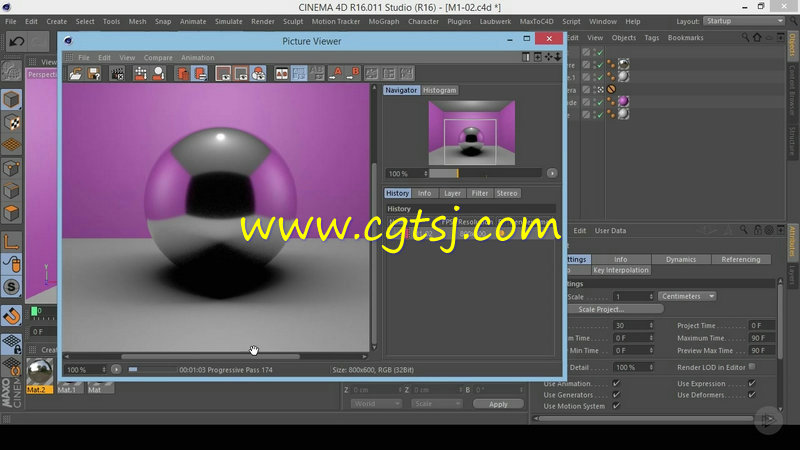Click Picture Viewer new window icon top-right
Viewport: 800px width, 450px height.
(x=538, y=57)
